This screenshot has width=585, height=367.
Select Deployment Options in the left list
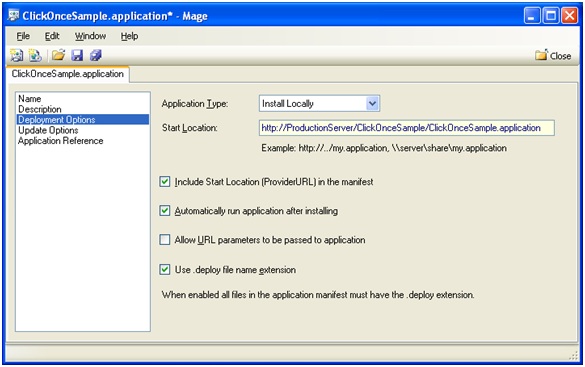click(83, 120)
